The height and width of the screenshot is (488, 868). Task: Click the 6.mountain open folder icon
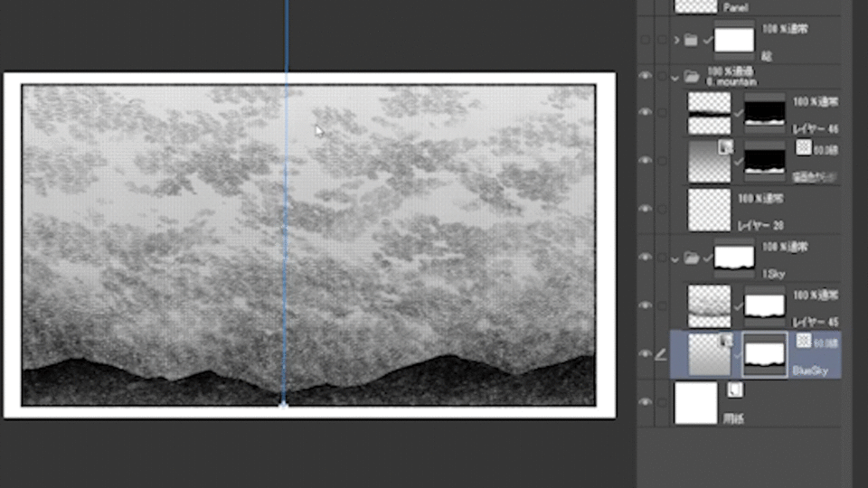[x=692, y=76]
